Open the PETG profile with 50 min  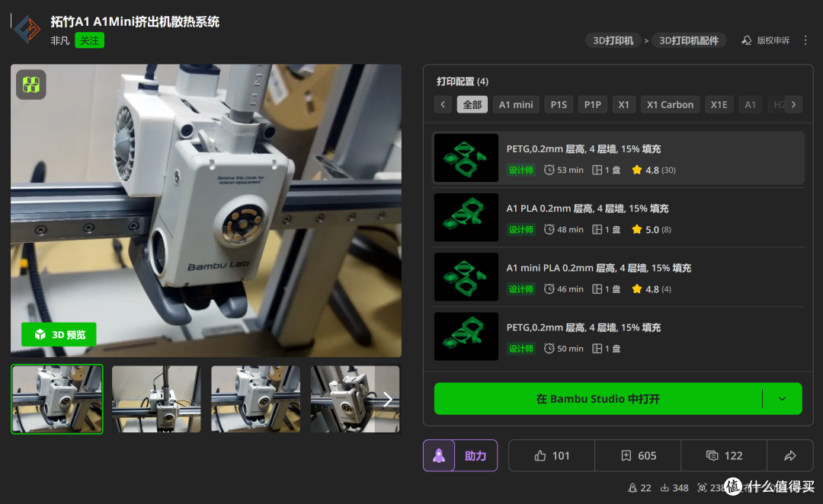point(618,337)
